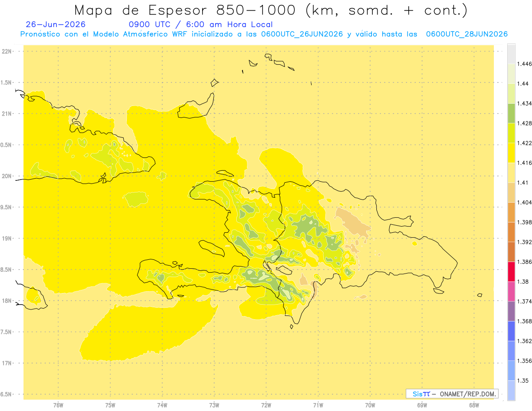This screenshot has width=532, height=411.
Task: Click the red legend swatch between 1.38 and 1.386
Action: click(511, 271)
